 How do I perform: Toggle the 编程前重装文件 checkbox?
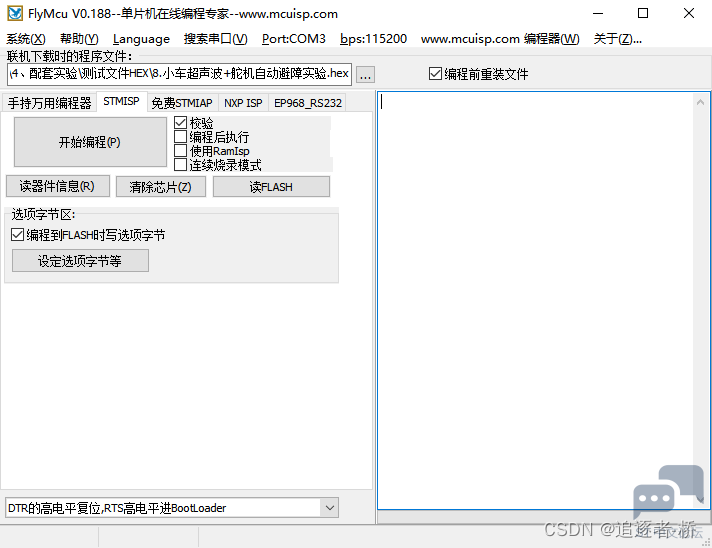(435, 74)
